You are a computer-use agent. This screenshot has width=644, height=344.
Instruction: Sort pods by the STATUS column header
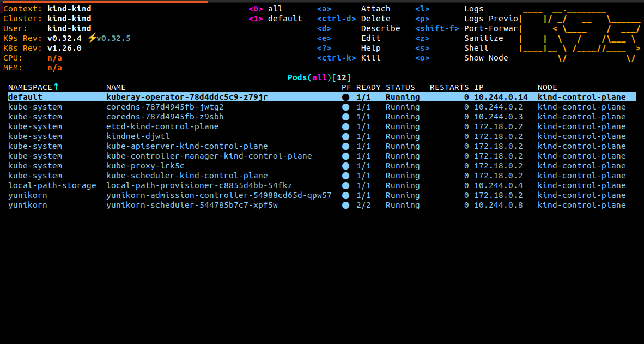400,87
